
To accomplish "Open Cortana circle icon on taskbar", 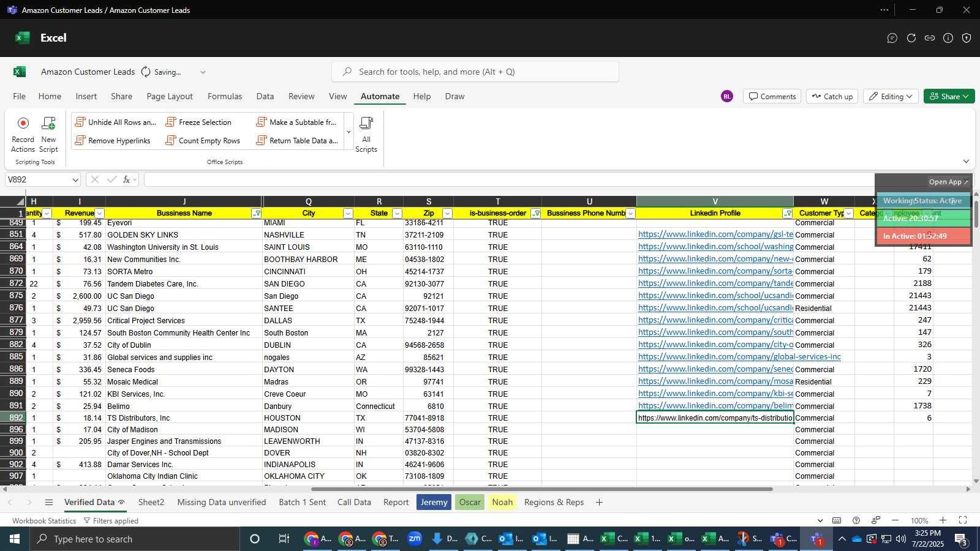I will point(255,539).
